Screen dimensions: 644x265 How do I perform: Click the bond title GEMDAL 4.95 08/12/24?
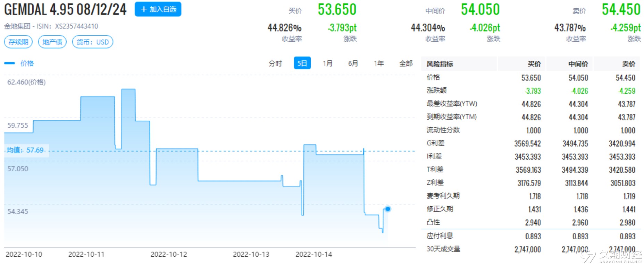(65, 9)
